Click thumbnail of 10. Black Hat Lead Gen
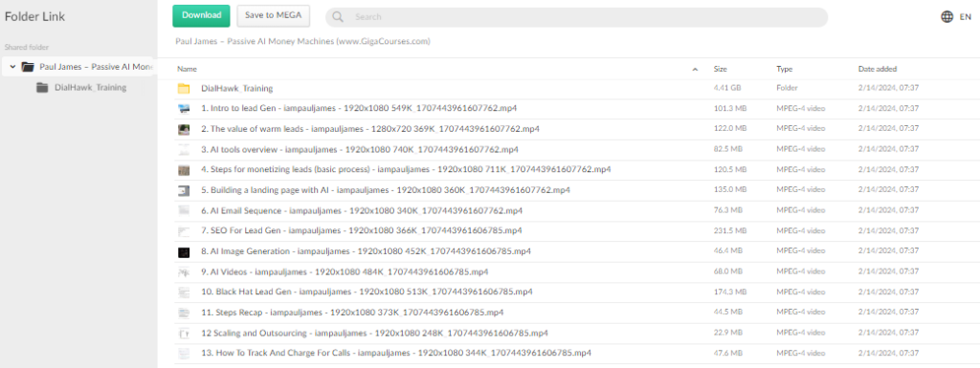 [183, 292]
